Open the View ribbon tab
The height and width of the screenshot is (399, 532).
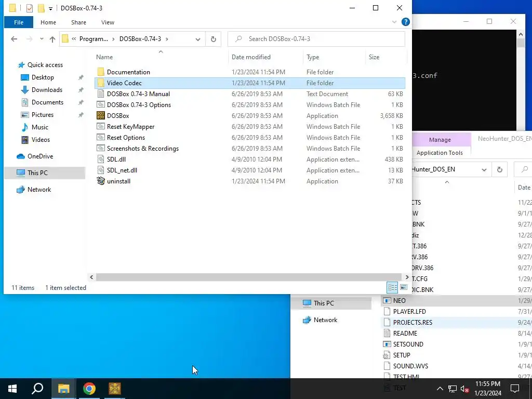tap(108, 22)
